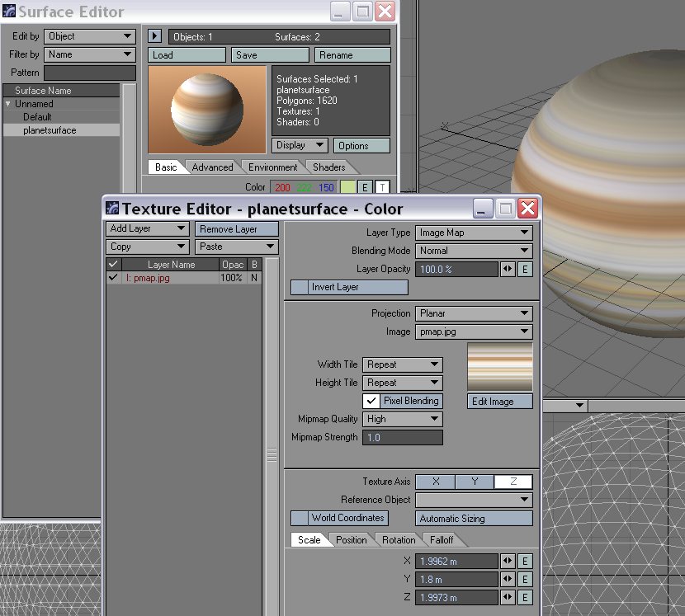Image resolution: width=685 pixels, height=616 pixels.
Task: Open the Mipmap Quality dropdown
Action: click(x=402, y=419)
